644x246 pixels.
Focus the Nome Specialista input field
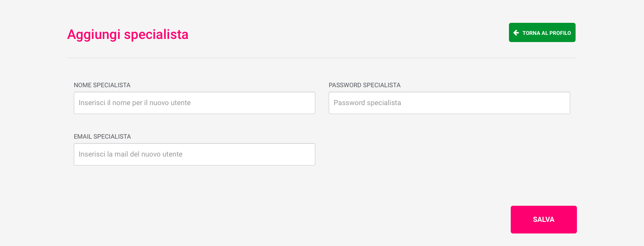tap(195, 103)
